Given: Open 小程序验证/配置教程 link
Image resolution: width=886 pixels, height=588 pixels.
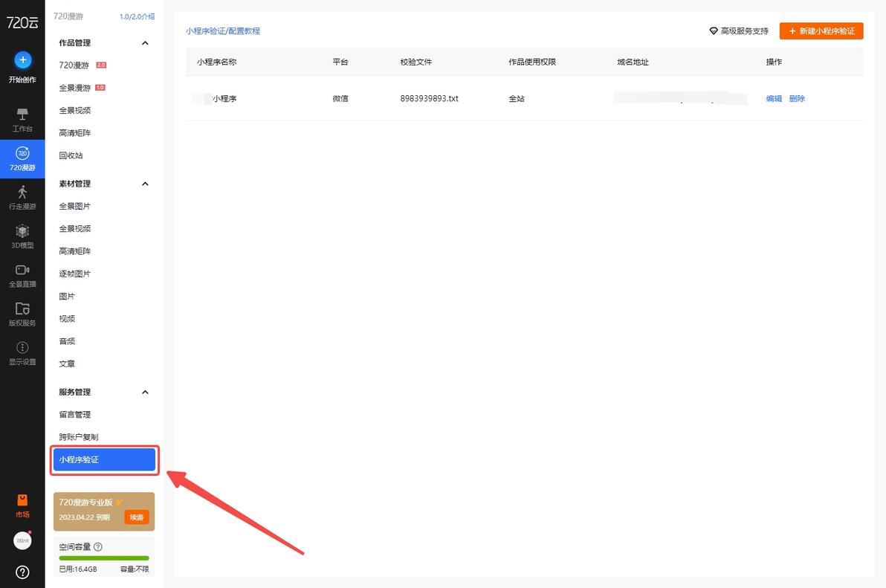Looking at the screenshot, I should [223, 31].
